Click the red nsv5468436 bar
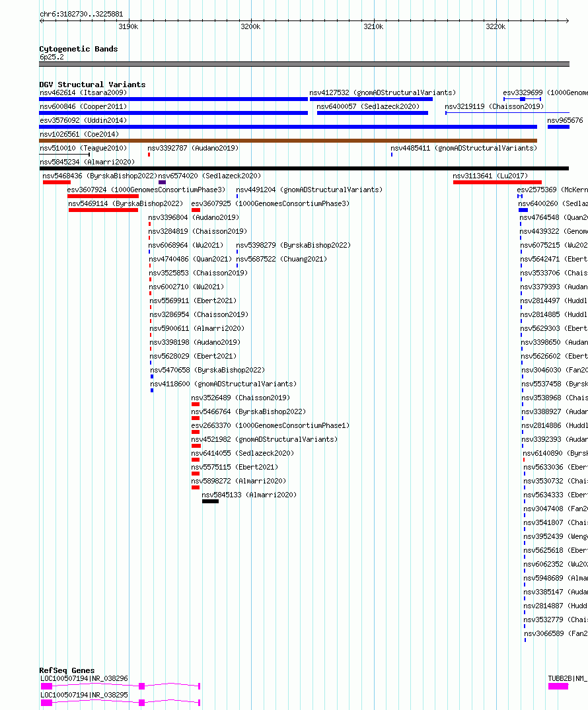Screen dimensions: 588x710 coord(57,182)
